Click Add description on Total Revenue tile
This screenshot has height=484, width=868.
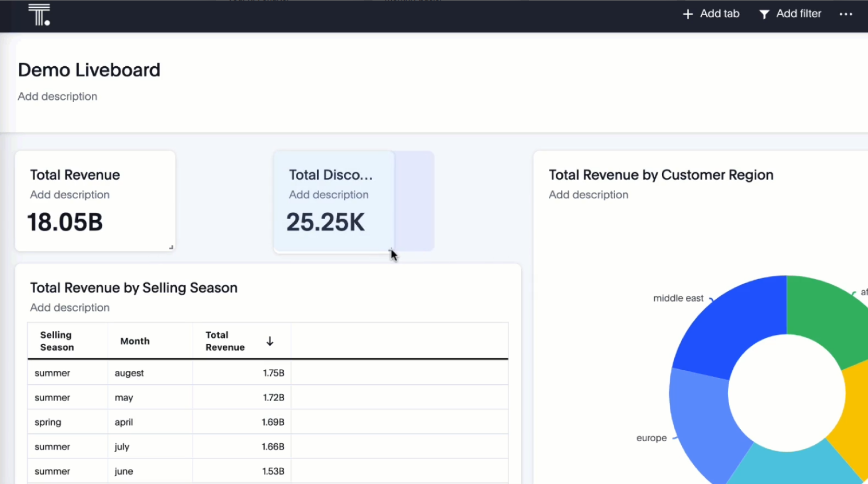(70, 195)
